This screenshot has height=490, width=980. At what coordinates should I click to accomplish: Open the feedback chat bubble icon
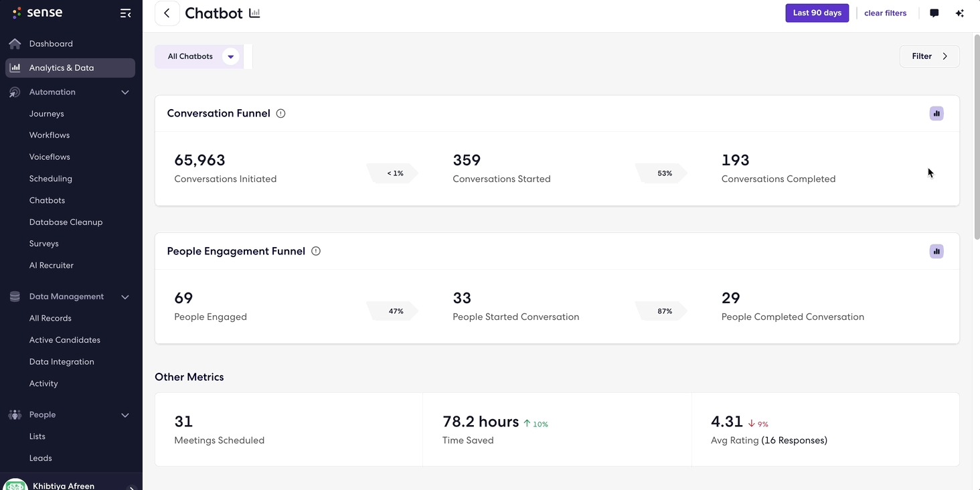click(934, 13)
